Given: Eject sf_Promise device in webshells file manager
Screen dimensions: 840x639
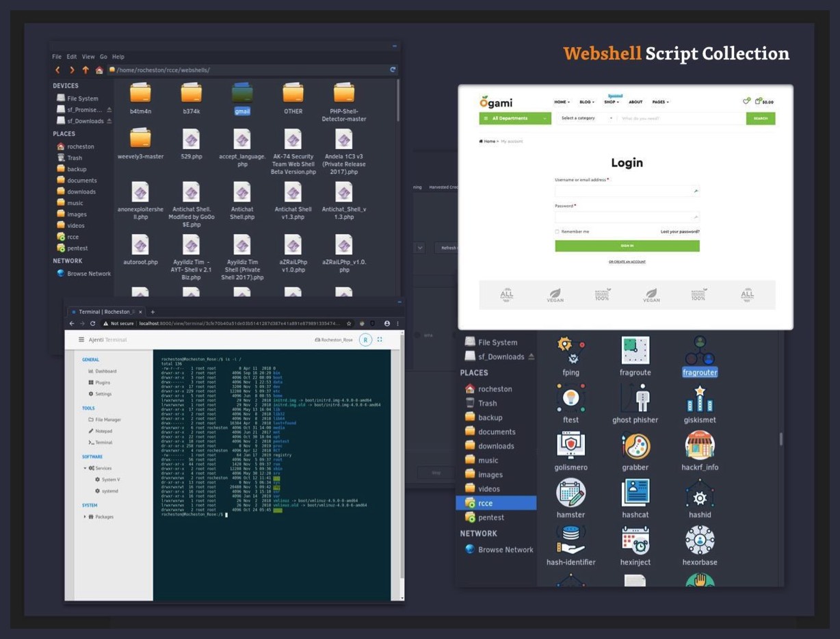Looking at the screenshot, I should click(109, 109).
